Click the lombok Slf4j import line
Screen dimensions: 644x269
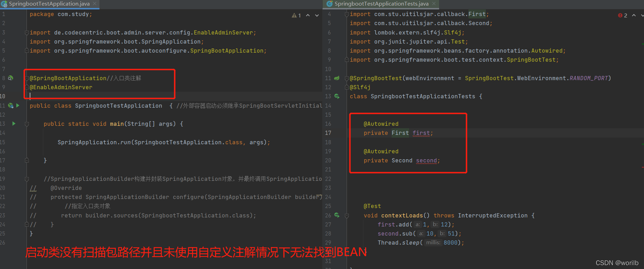pos(407,32)
